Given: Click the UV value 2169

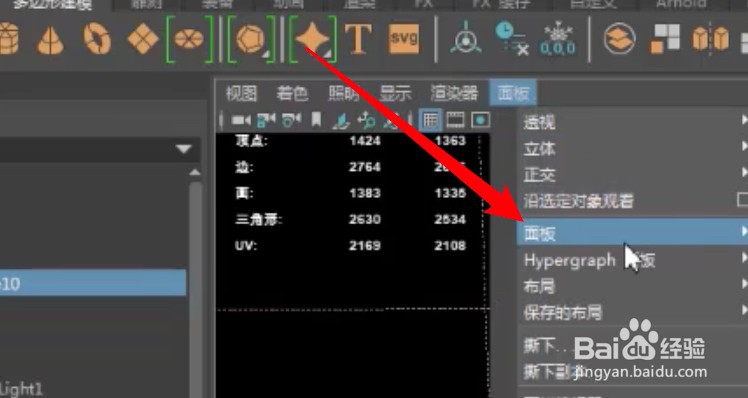Looking at the screenshot, I should (x=365, y=246).
